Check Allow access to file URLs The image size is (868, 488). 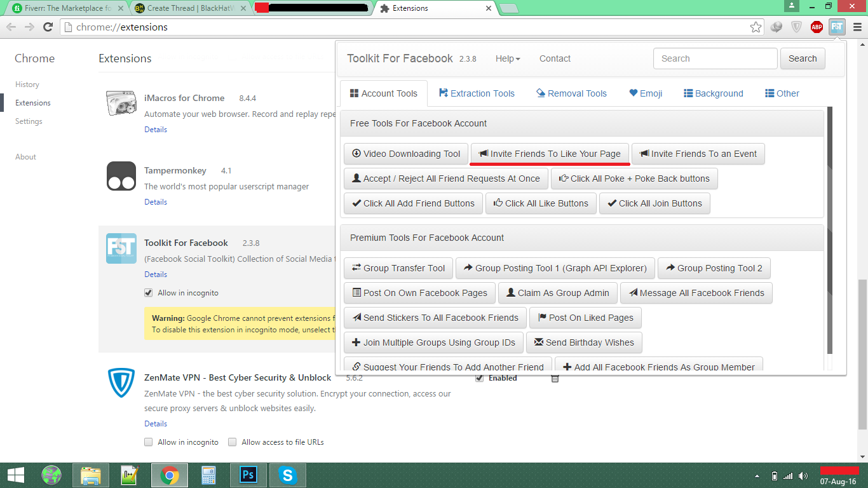tap(233, 442)
